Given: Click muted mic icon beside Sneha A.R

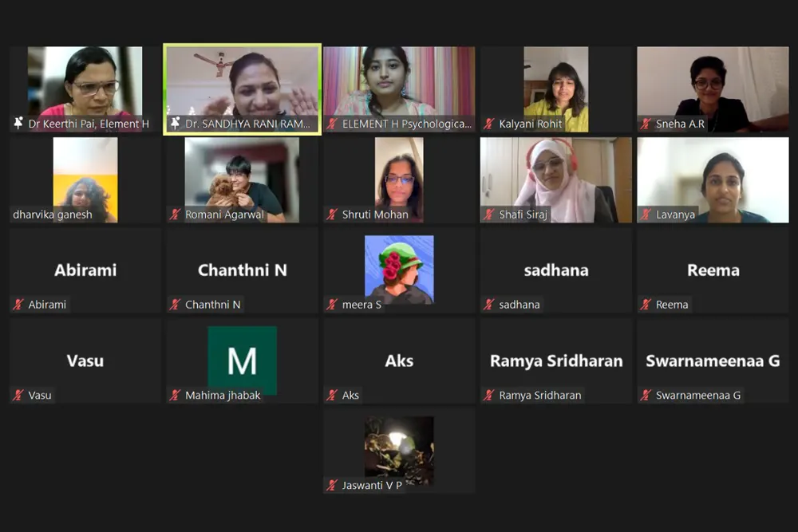Looking at the screenshot, I should click(x=646, y=124).
